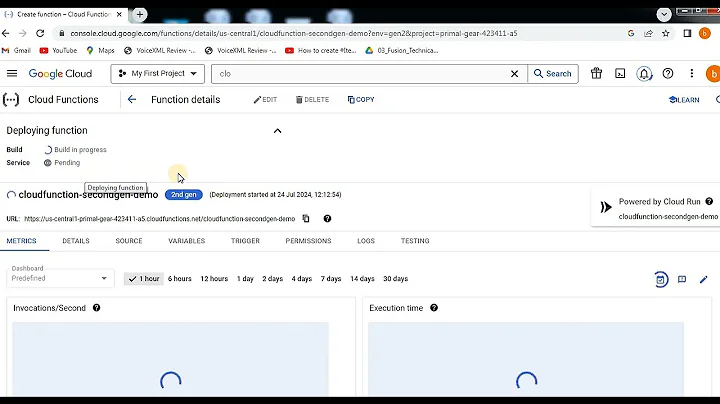720x404 pixels.
Task: Go back with the Function details arrow
Action: pos(132,100)
